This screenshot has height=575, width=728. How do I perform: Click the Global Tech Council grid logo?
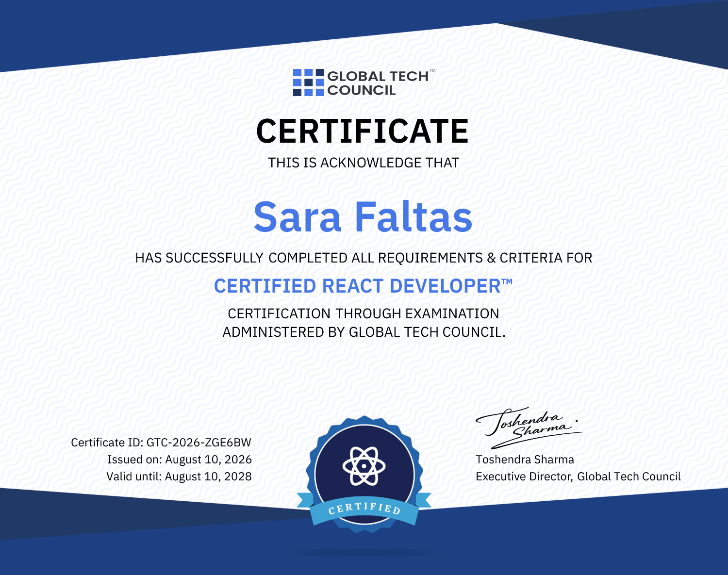point(308,82)
